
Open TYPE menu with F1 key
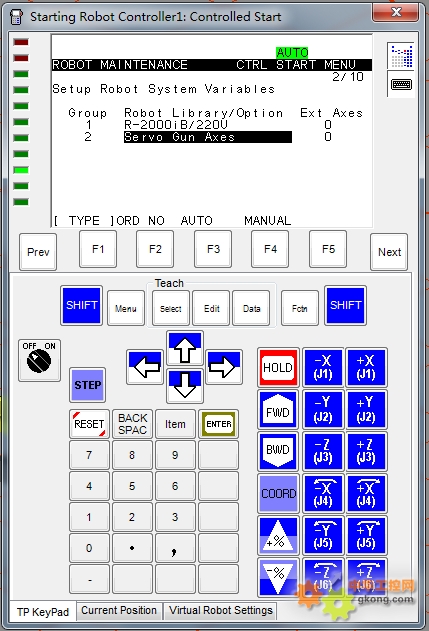coord(98,249)
